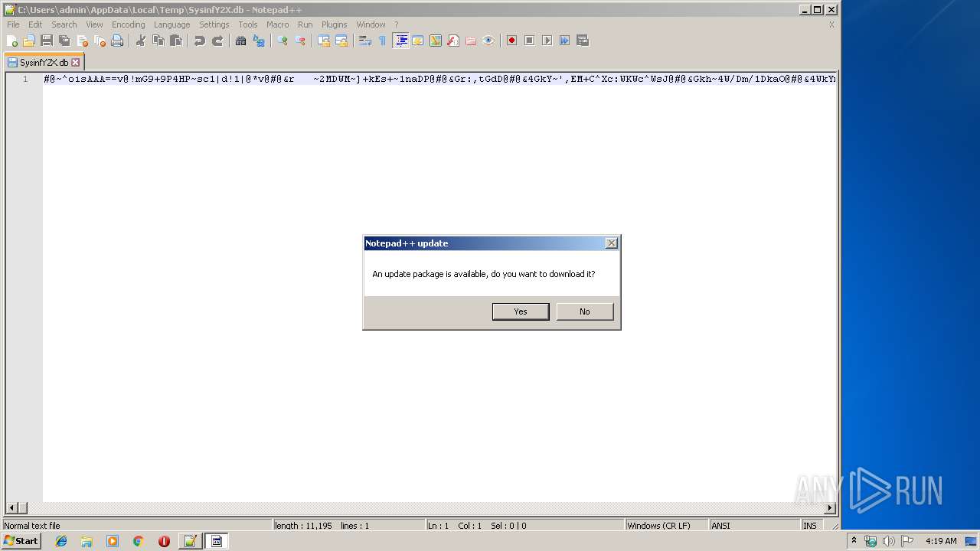980x551 pixels.
Task: Click the New file toolbar icon
Action: [x=12, y=41]
